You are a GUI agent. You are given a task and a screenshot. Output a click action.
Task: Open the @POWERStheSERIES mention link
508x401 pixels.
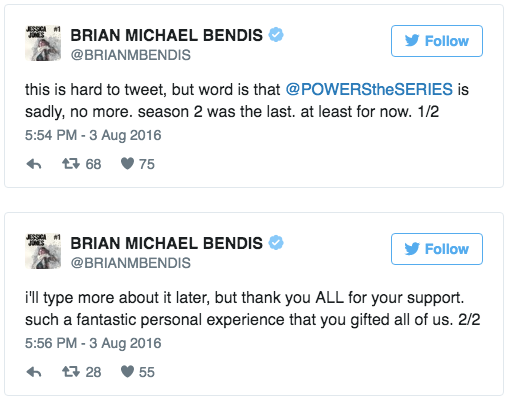point(369,89)
